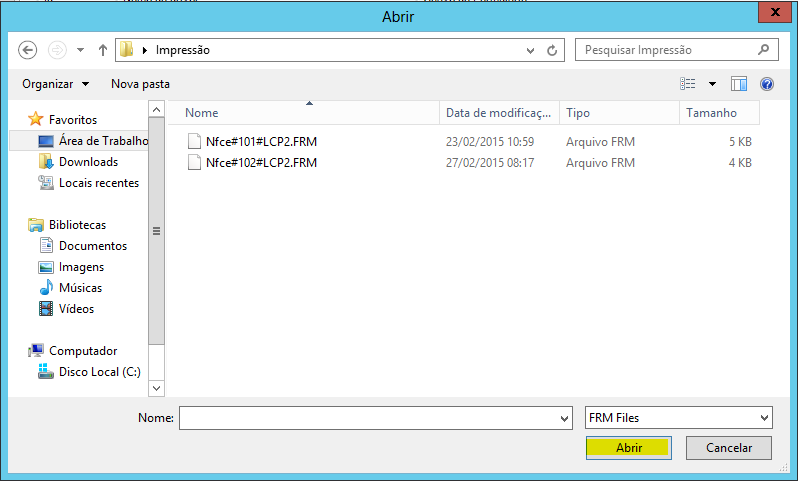Create a Nova pasta
The image size is (798, 481).
(140, 84)
